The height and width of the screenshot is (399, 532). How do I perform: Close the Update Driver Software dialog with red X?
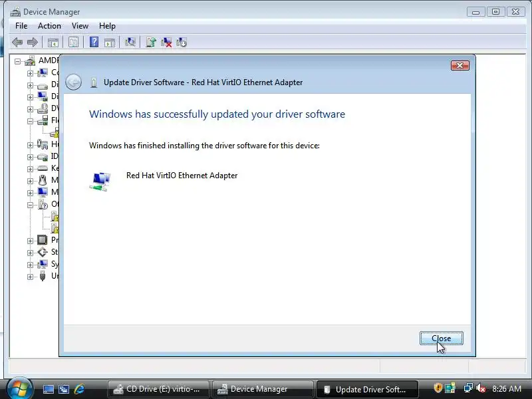click(460, 65)
